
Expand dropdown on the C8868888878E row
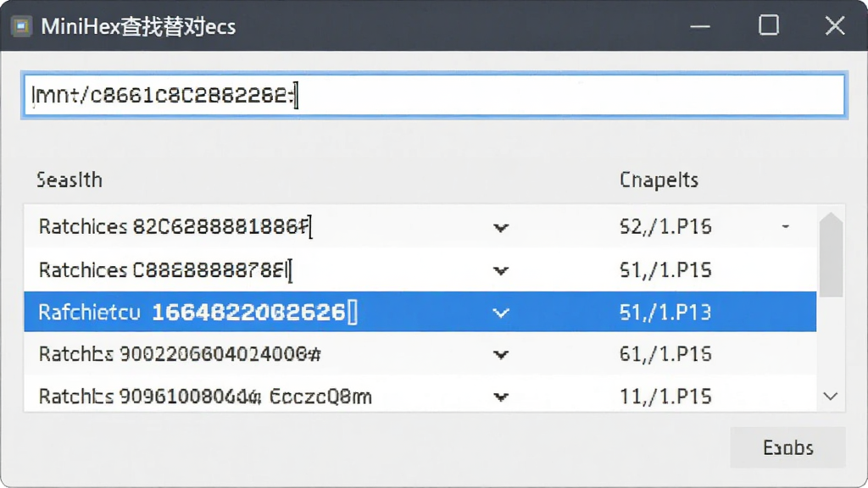point(500,270)
